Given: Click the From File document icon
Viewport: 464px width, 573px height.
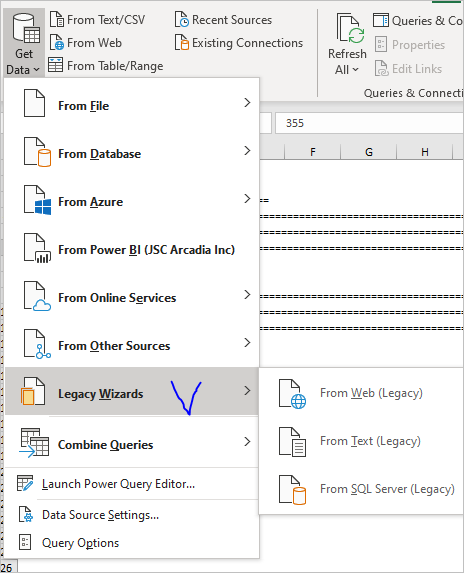Looking at the screenshot, I should [x=35, y=103].
